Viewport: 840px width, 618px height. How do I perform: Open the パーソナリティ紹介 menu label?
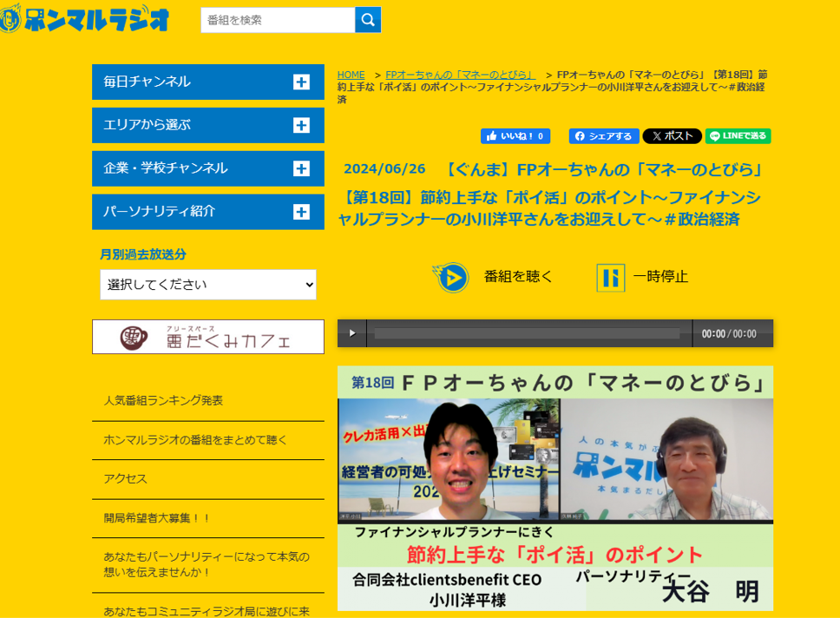[159, 211]
